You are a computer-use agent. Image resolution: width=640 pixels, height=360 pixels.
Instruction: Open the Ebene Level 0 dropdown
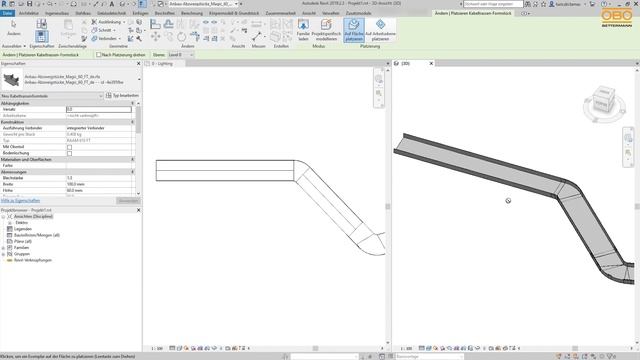click(x=181, y=55)
